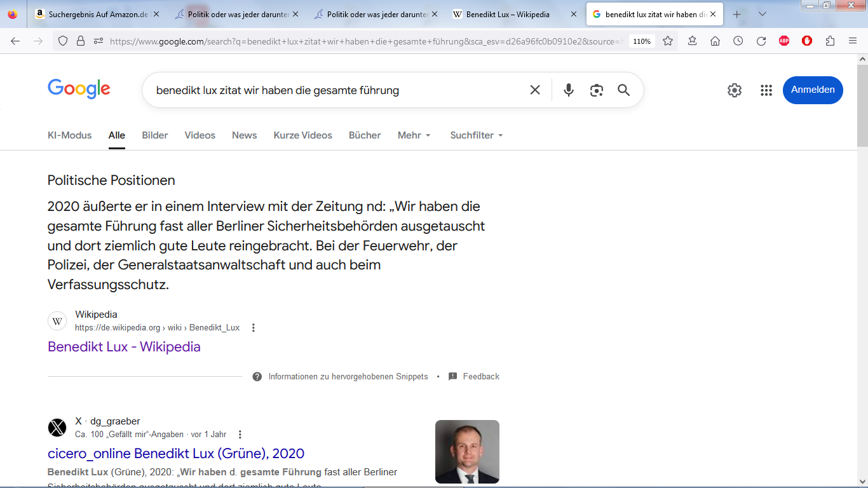Bookmark this page with star icon
The width and height of the screenshot is (868, 488).
coord(668,41)
